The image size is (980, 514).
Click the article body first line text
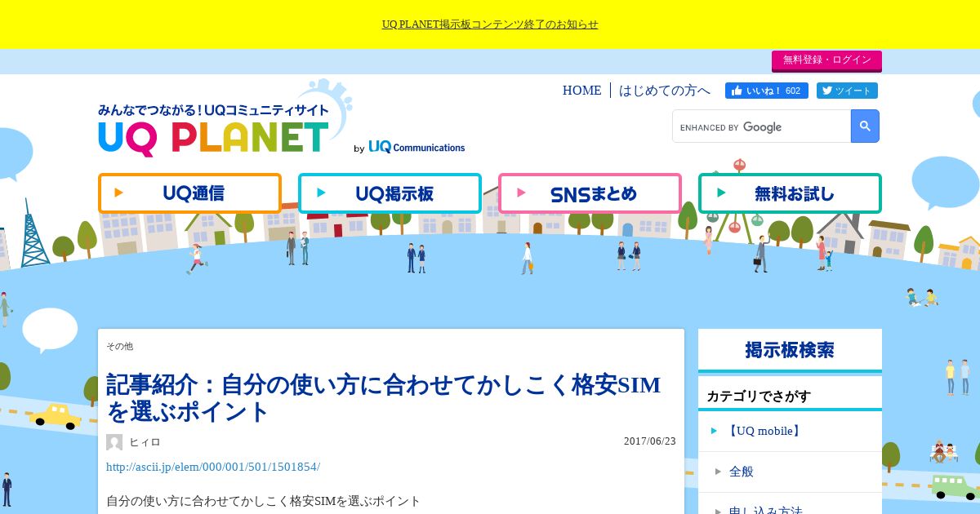tap(263, 501)
